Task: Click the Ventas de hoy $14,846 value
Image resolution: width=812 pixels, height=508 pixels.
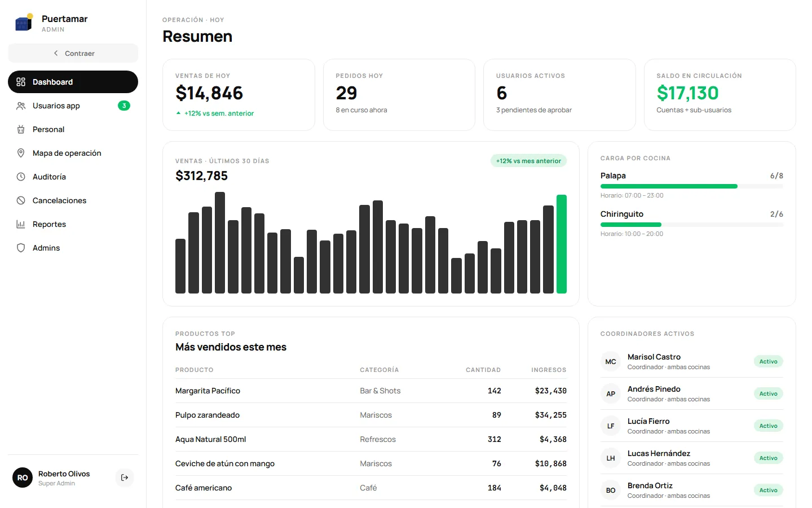Action: pos(209,93)
